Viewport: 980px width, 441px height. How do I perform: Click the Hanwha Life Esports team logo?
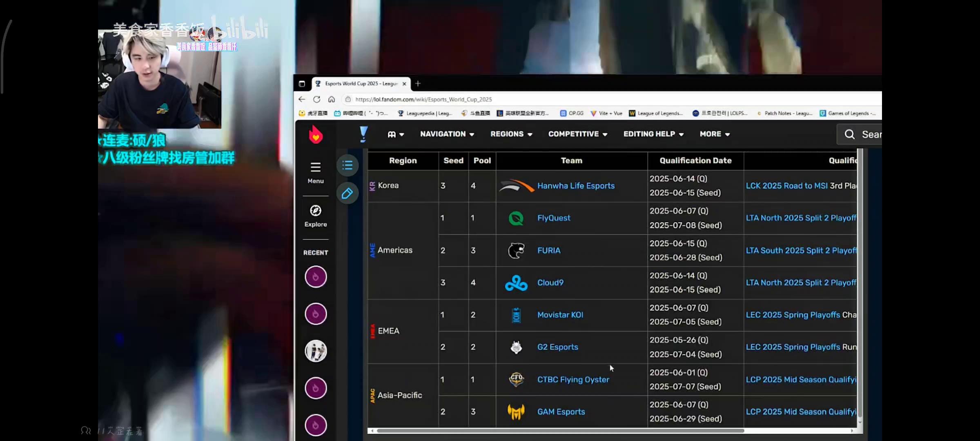(516, 186)
